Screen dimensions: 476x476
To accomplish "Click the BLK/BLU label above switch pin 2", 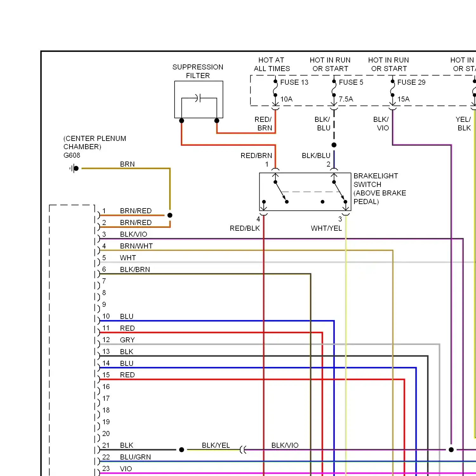I will [x=316, y=155].
